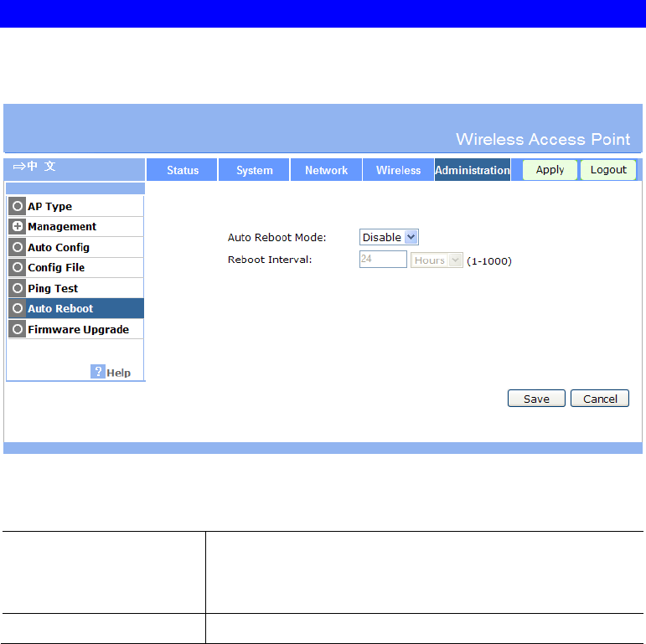Click the circle icon beside Firmware Upgrade
The height and width of the screenshot is (644, 646).
coord(18,329)
